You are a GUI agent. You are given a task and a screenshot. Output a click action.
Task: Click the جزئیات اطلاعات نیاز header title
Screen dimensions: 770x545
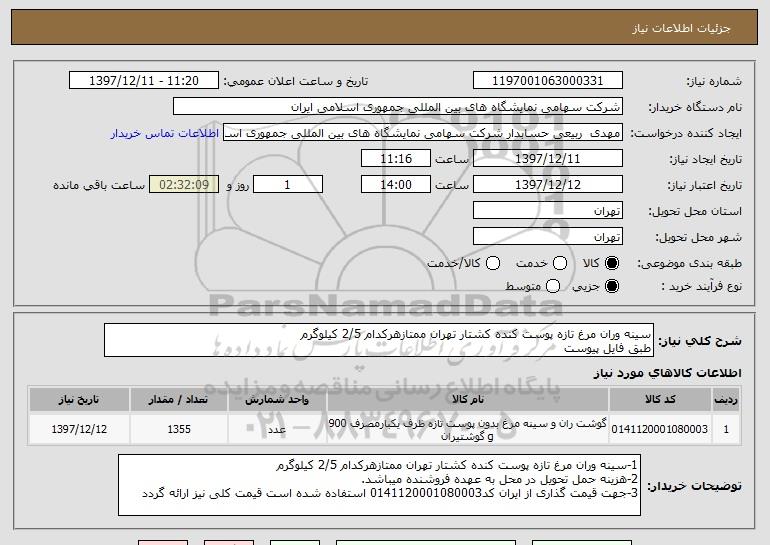point(681,28)
